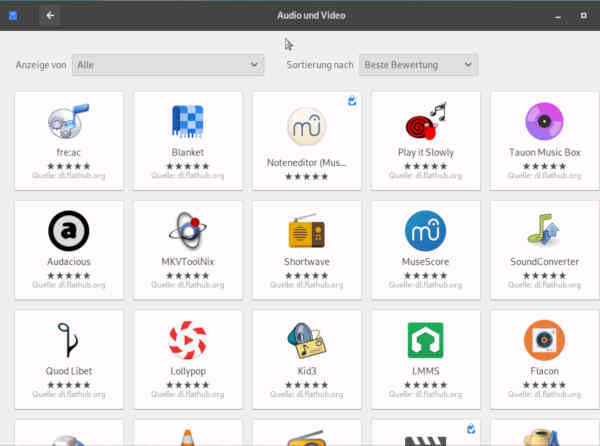Image resolution: width=600 pixels, height=446 pixels.
Task: Click the Quod Libet name label
Action: tap(69, 371)
